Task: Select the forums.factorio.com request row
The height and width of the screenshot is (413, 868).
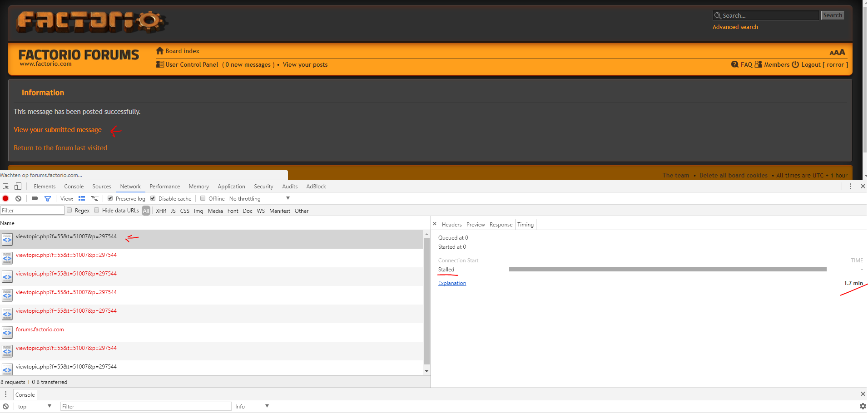Action: click(212, 332)
